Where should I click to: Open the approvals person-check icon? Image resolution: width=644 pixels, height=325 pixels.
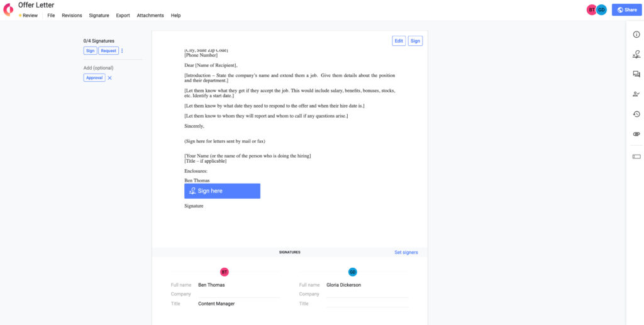click(x=636, y=94)
